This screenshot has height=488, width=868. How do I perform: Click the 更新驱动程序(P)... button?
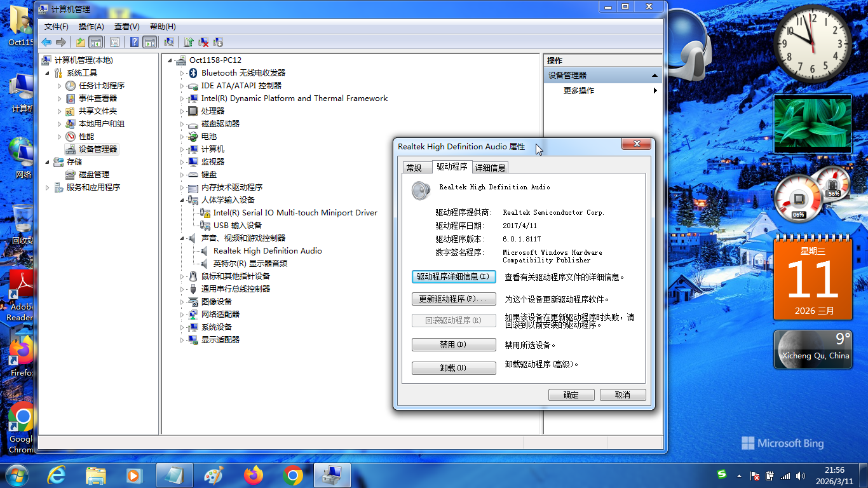(x=454, y=299)
